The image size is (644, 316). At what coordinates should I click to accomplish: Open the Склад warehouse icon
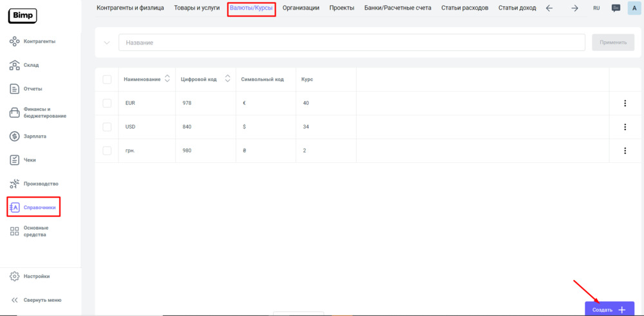click(x=15, y=65)
